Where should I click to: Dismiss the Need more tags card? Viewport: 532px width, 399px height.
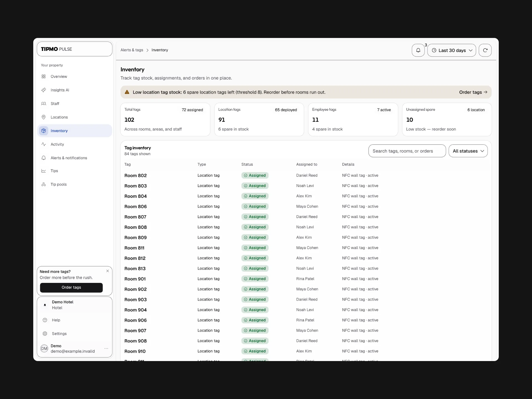pyautogui.click(x=108, y=271)
